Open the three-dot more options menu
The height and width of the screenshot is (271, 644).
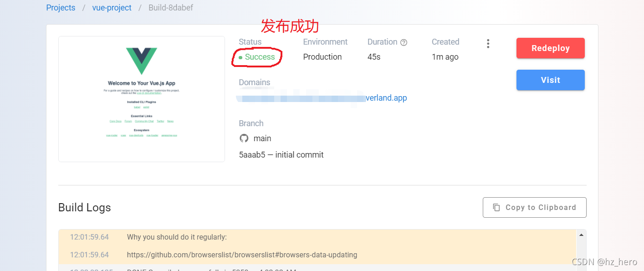488,44
